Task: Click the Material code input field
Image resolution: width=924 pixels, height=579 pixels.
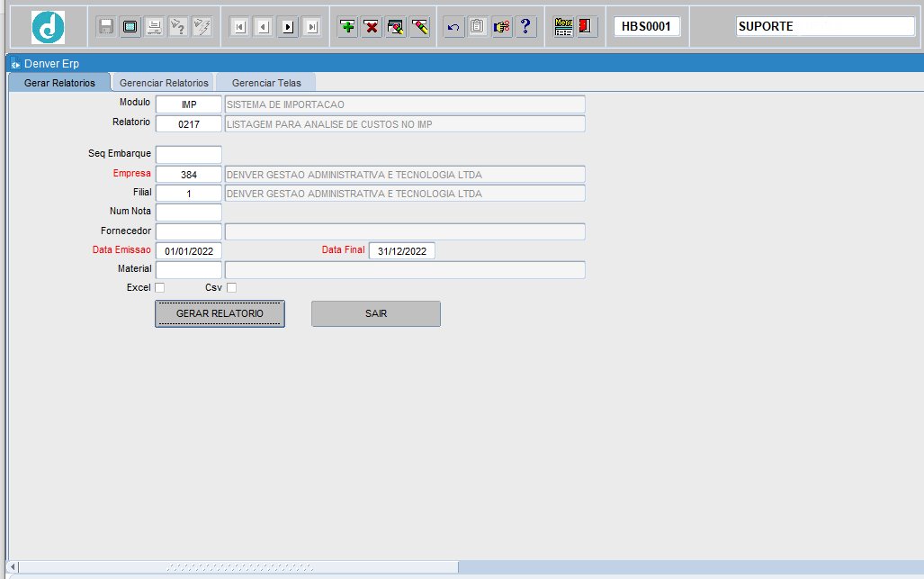Action: click(189, 270)
